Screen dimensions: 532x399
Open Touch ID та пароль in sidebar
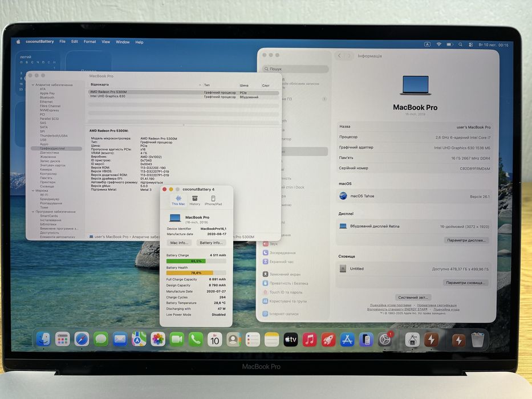pos(282,292)
